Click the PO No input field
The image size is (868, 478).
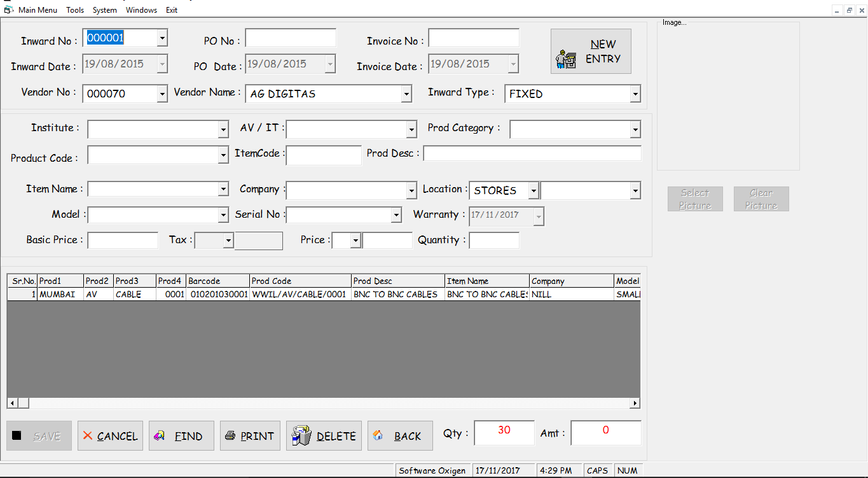(291, 38)
